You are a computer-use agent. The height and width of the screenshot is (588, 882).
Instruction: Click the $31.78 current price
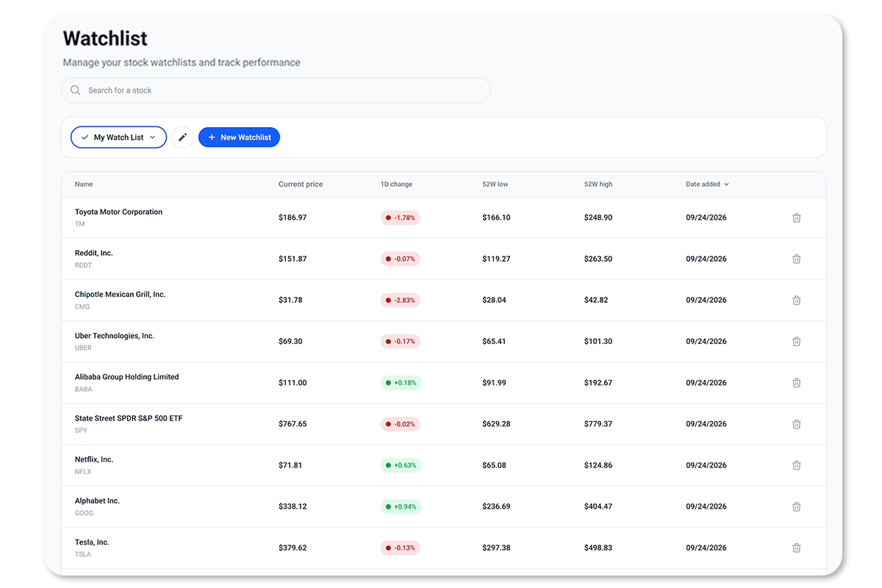pyautogui.click(x=290, y=300)
